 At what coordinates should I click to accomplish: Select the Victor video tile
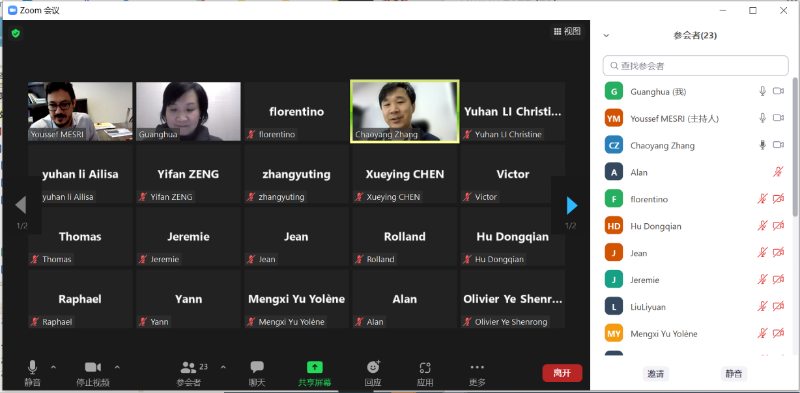(513, 174)
